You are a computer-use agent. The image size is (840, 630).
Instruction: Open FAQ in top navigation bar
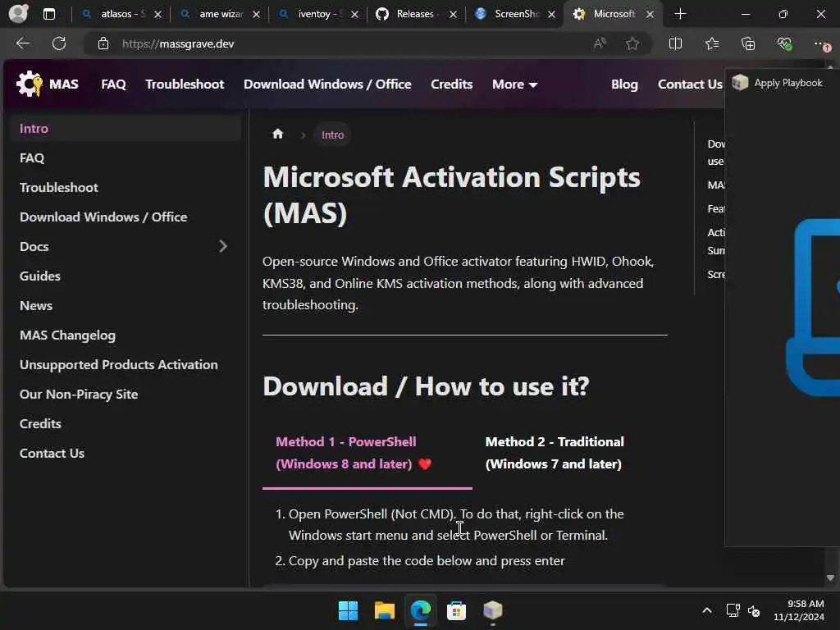pyautogui.click(x=113, y=84)
